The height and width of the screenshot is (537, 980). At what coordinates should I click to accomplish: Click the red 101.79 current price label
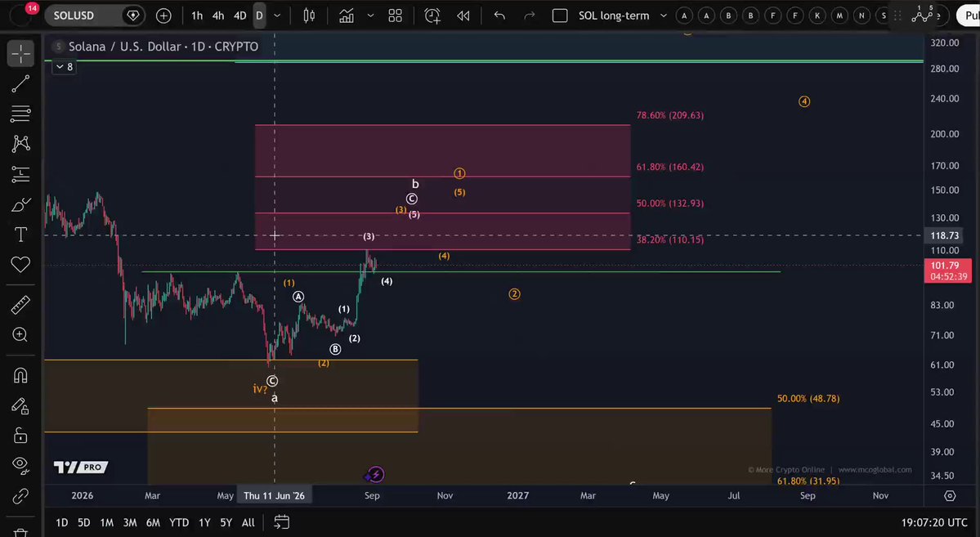947,271
